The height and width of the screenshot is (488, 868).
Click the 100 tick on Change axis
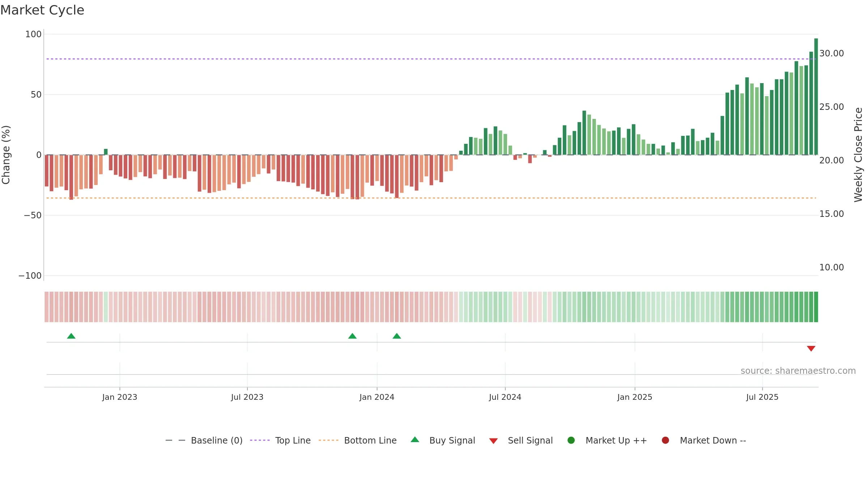pos(33,34)
